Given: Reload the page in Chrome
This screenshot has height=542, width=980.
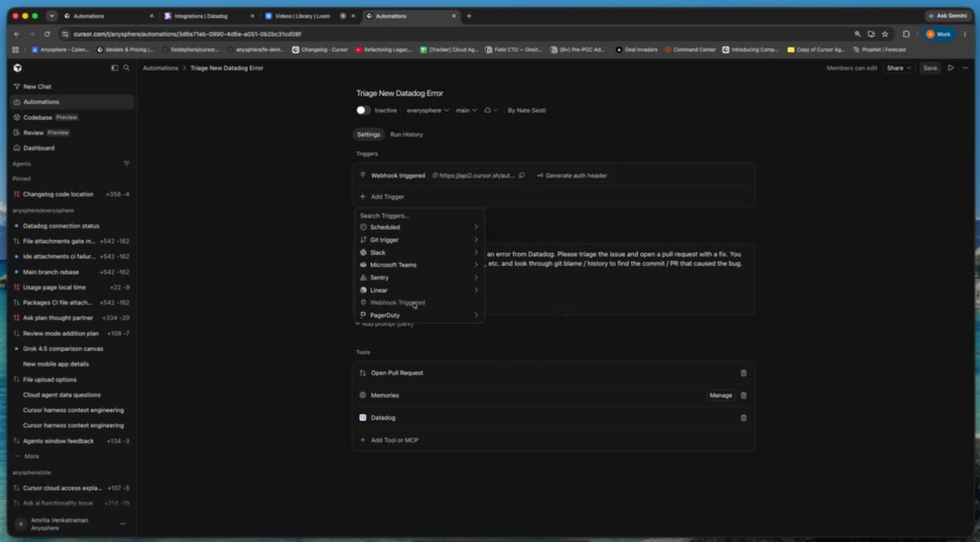Looking at the screenshot, I should point(47,34).
